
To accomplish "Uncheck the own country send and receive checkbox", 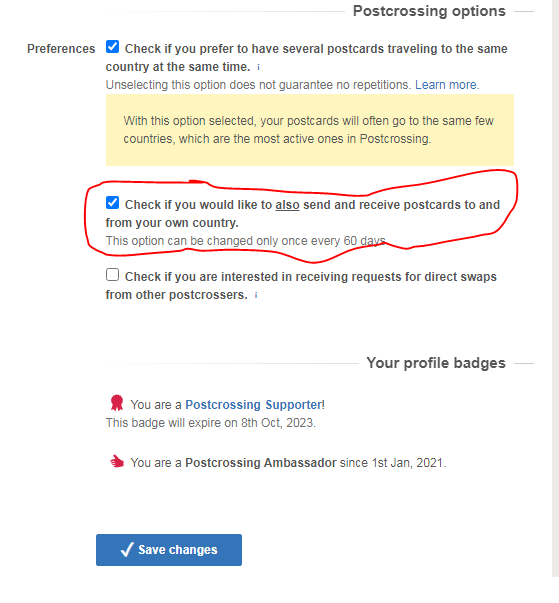I will tap(112, 203).
